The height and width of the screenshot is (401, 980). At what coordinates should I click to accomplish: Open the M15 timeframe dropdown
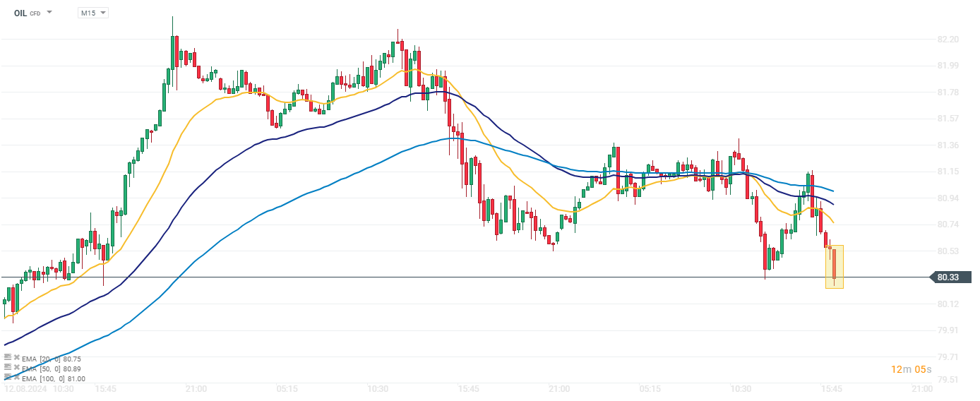click(92, 13)
